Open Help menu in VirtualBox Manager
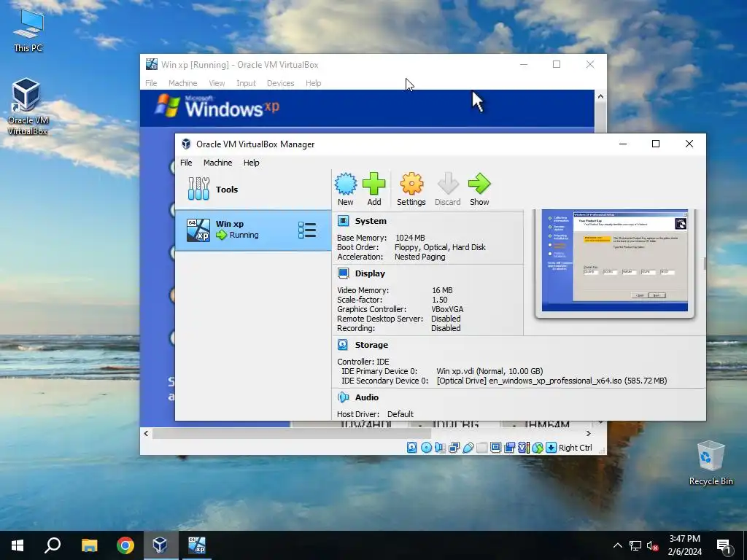The width and height of the screenshot is (747, 560). (x=251, y=163)
